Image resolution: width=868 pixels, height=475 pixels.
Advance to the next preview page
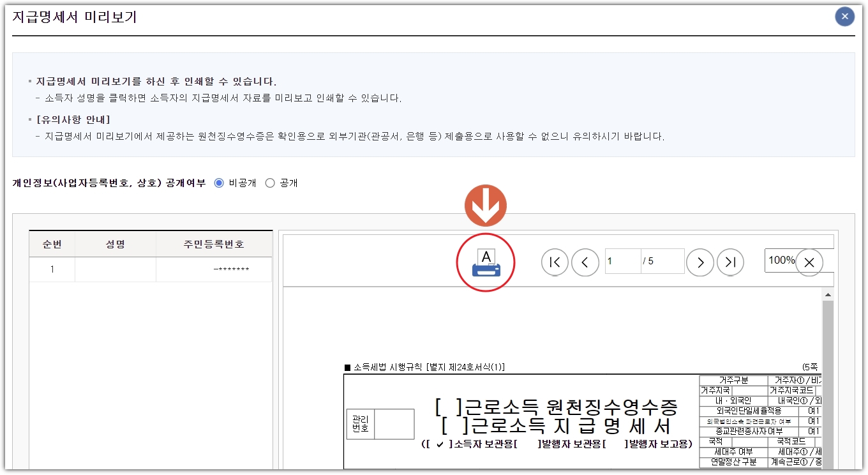700,262
